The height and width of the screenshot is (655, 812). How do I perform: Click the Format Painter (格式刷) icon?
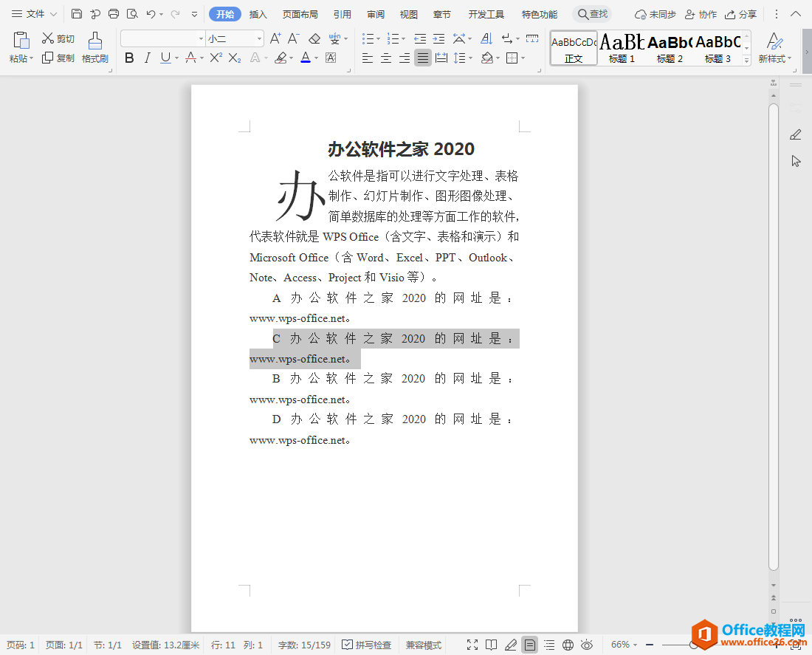coord(94,47)
